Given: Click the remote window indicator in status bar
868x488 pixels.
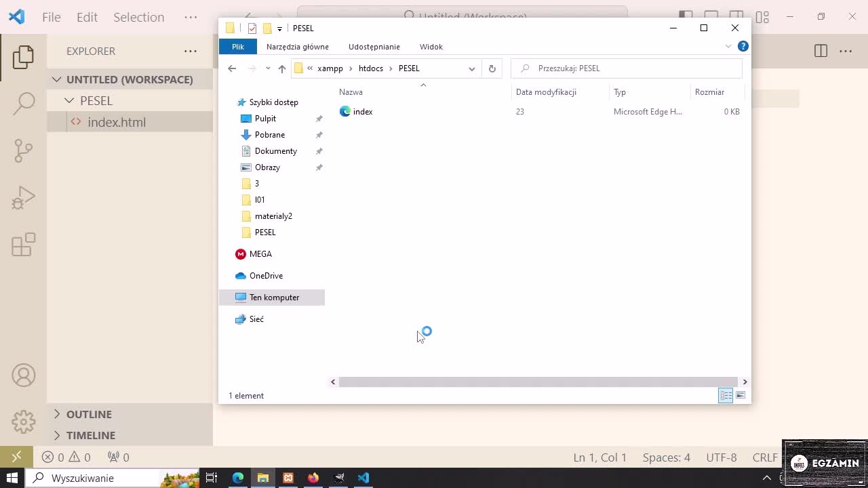Looking at the screenshot, I should coord(17,457).
